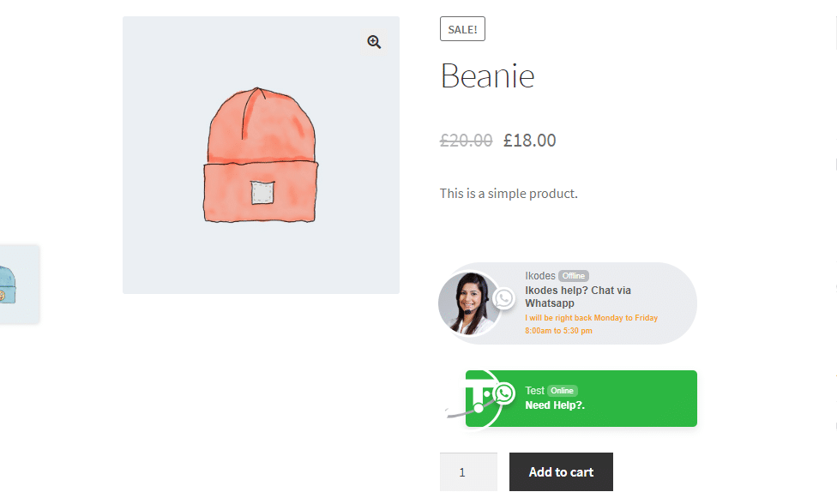Click the Ikodes agent name label
This screenshot has height=504, width=837.
pyautogui.click(x=539, y=276)
